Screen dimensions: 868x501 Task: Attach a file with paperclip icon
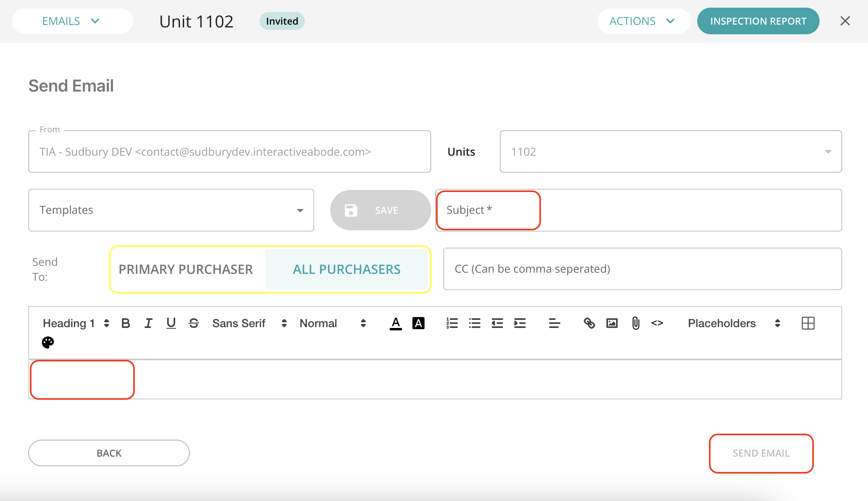point(635,323)
